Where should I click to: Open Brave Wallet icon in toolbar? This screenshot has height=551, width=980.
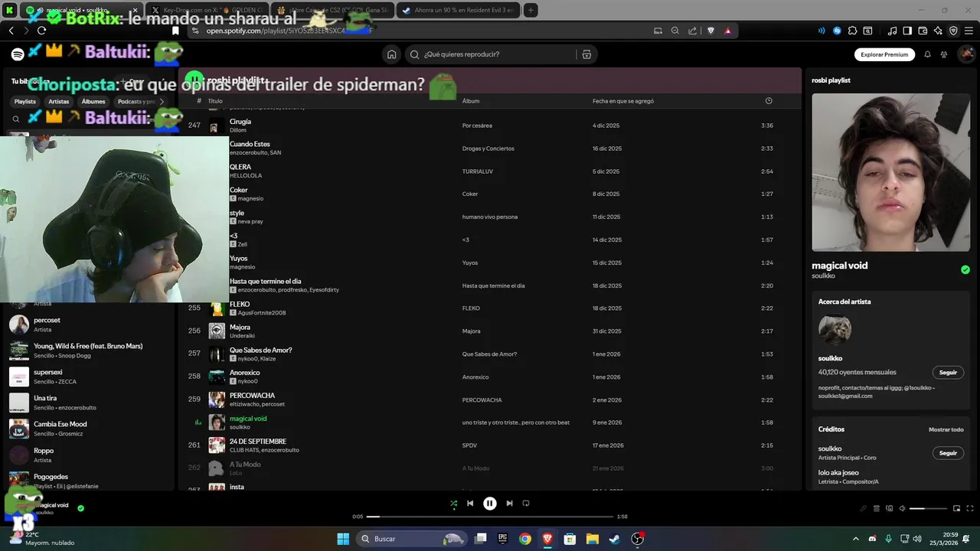923,31
